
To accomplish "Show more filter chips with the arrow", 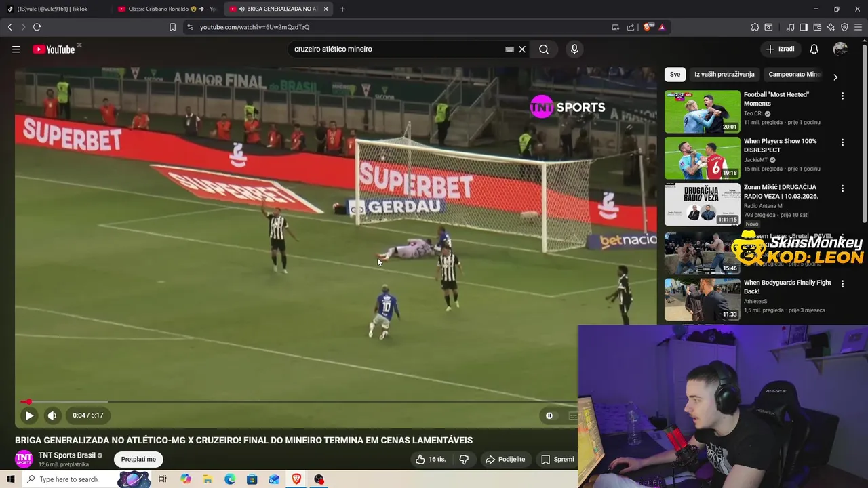I will pyautogui.click(x=835, y=77).
